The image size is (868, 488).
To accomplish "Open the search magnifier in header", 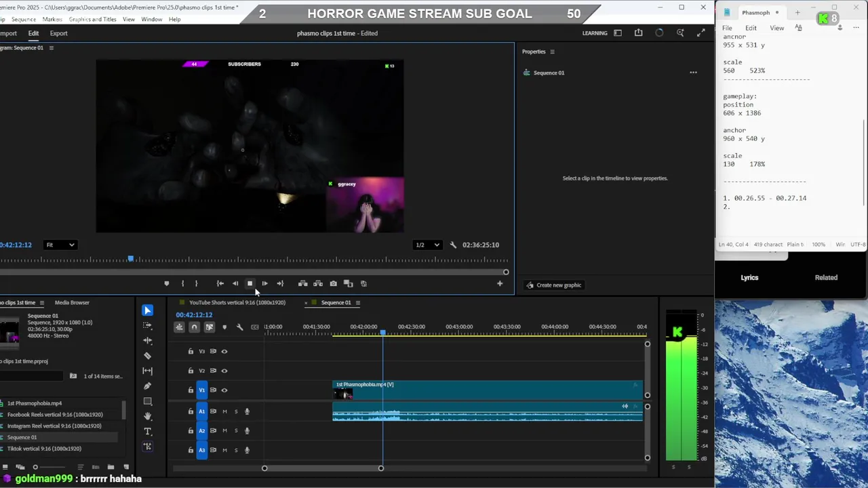I will 680,33.
